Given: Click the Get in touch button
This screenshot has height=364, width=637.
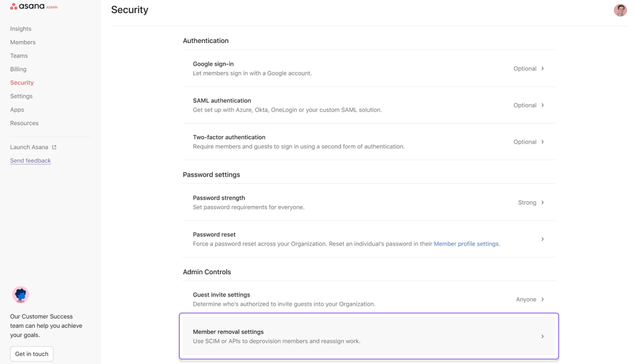Looking at the screenshot, I should [32, 354].
